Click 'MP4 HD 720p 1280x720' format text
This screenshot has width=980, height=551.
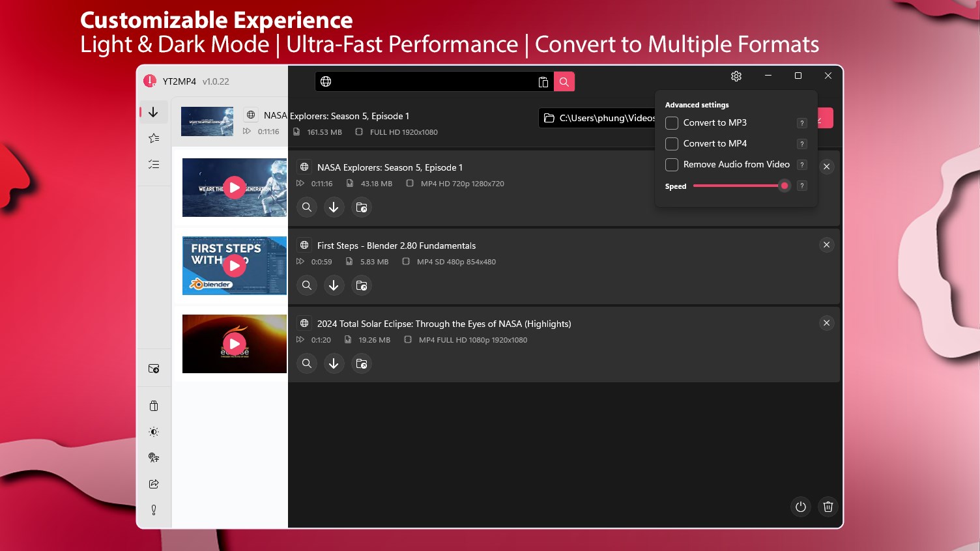[x=463, y=184]
